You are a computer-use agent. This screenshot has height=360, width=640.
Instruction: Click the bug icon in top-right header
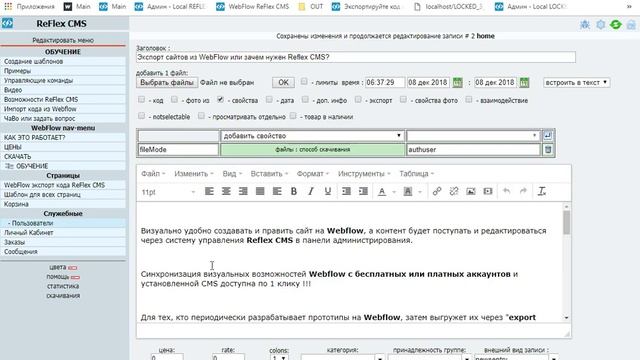[x=585, y=24]
